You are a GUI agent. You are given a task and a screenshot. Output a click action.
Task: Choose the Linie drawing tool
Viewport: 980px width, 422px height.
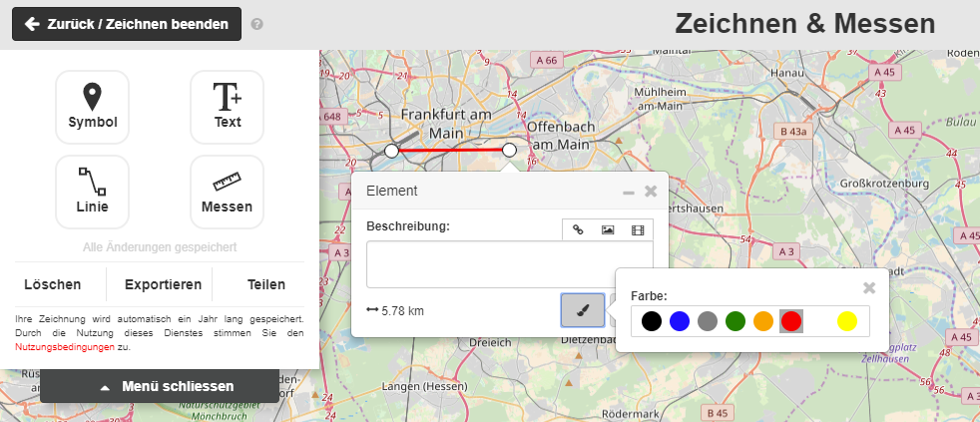point(93,192)
